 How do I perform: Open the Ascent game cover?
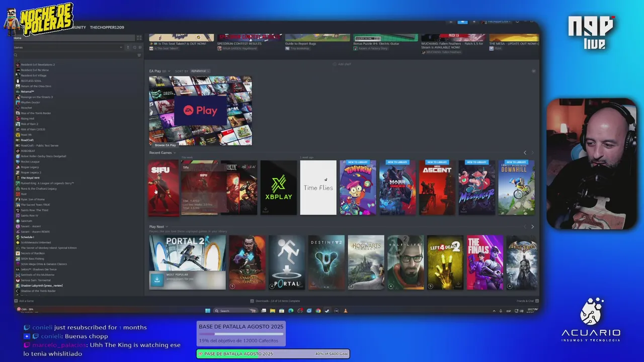[x=437, y=188]
